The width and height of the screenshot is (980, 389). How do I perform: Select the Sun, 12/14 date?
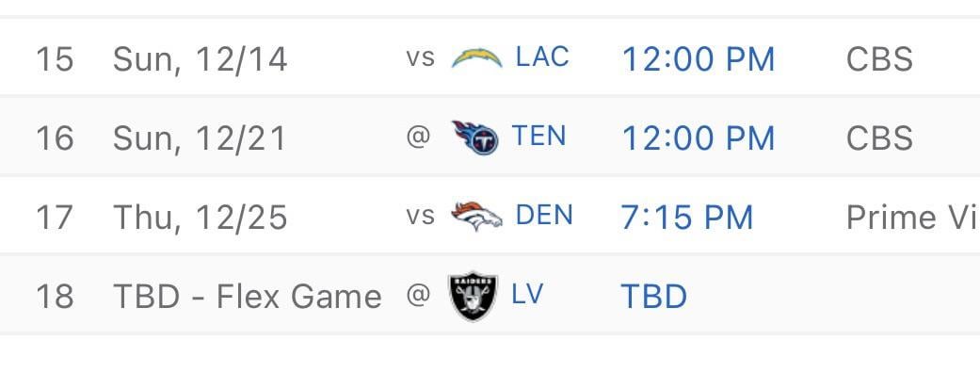click(x=200, y=59)
